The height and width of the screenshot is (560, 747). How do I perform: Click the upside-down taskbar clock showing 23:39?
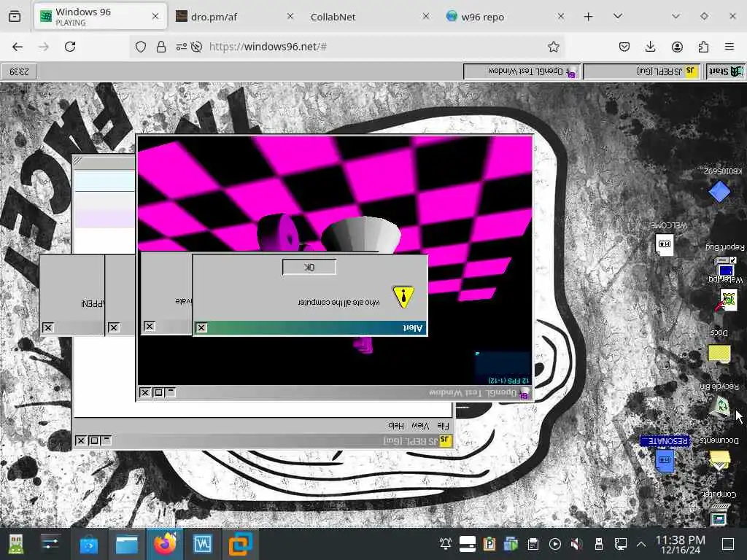coord(19,71)
